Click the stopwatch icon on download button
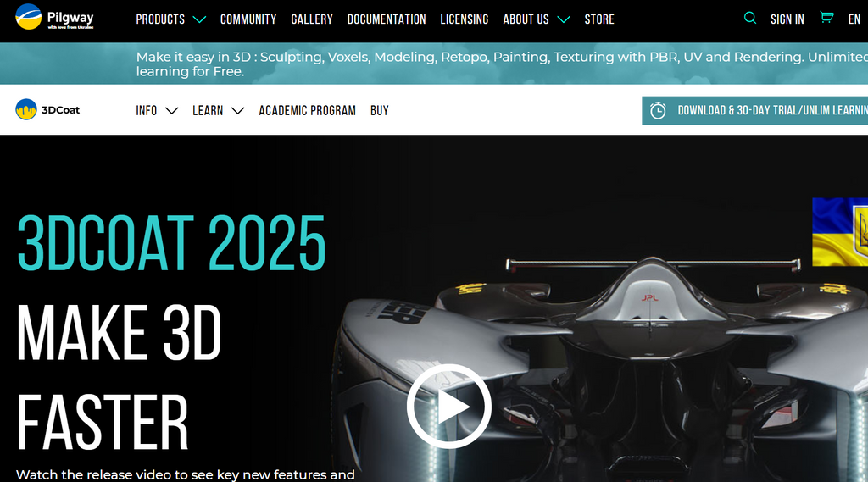 658,110
